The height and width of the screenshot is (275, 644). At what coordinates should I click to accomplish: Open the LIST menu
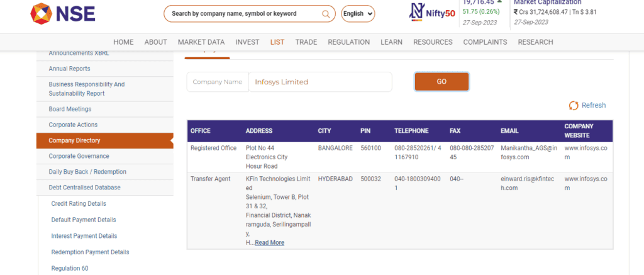pos(277,42)
